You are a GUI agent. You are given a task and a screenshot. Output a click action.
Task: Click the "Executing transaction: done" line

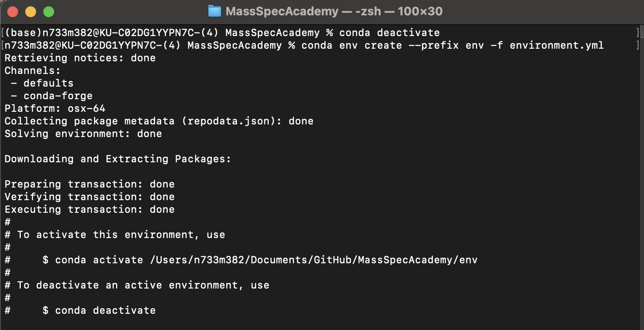[x=89, y=210]
